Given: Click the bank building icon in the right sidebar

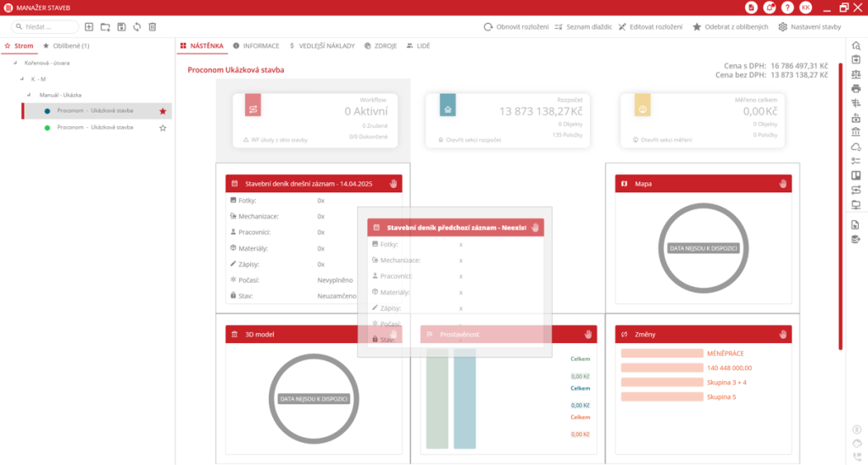Looking at the screenshot, I should coord(855,133).
